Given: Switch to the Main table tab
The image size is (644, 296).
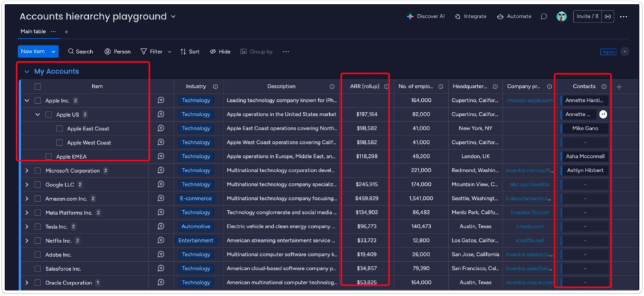Looking at the screenshot, I should point(33,32).
